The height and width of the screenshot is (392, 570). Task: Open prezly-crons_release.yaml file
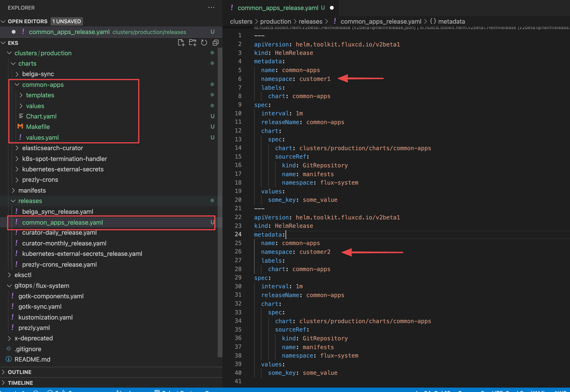point(59,264)
